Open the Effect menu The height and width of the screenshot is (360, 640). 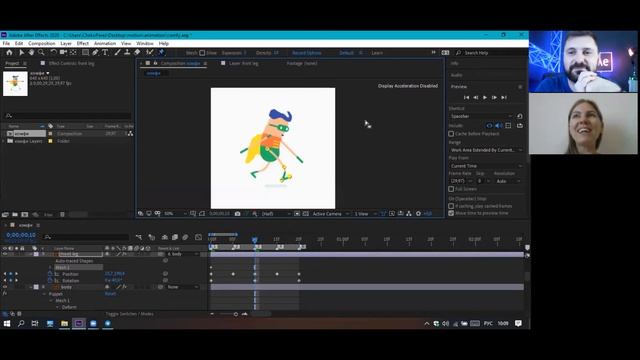pos(82,43)
